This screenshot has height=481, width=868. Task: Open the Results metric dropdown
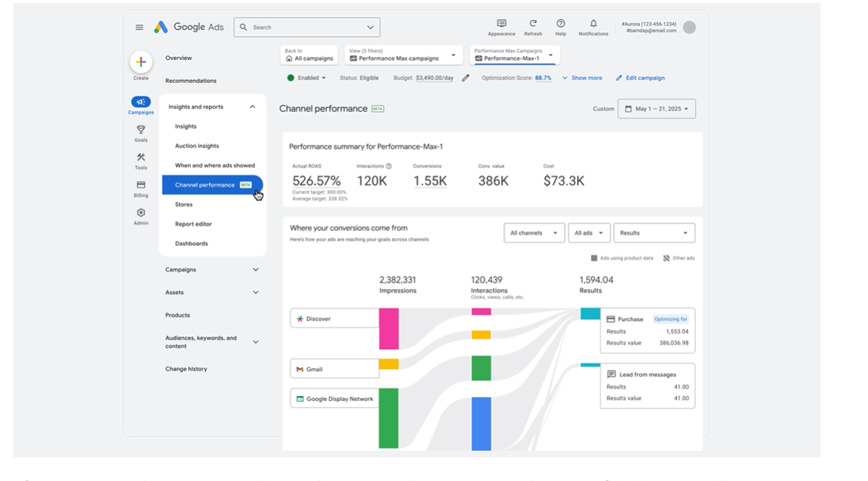tap(655, 233)
